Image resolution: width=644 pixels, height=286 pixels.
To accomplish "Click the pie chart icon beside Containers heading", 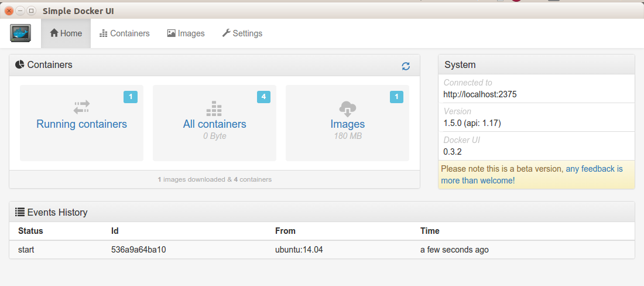I will coord(19,64).
